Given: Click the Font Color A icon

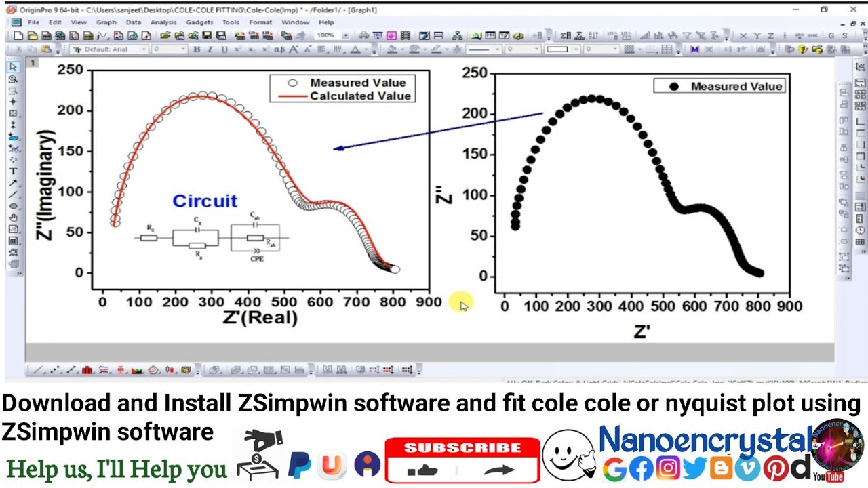Looking at the screenshot, I should (355, 49).
